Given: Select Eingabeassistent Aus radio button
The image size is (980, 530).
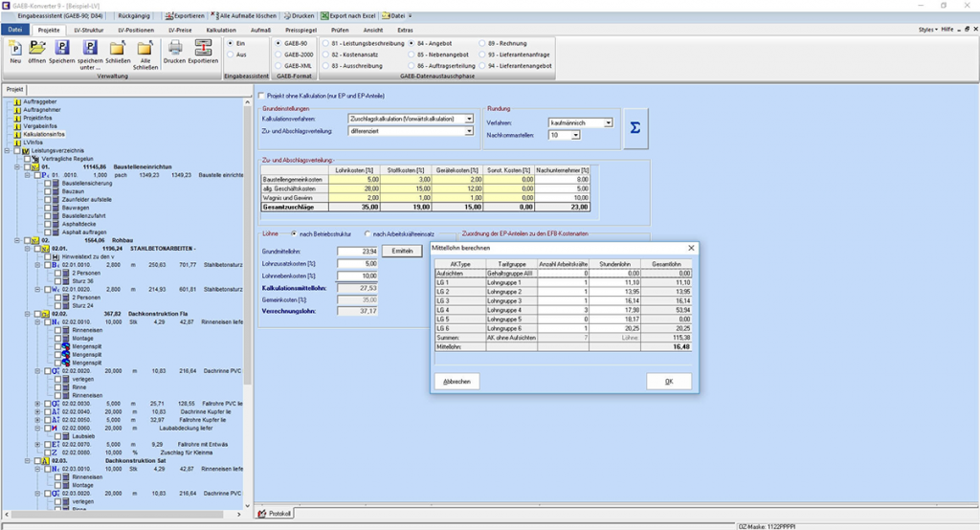Looking at the screenshot, I should coord(231,55).
